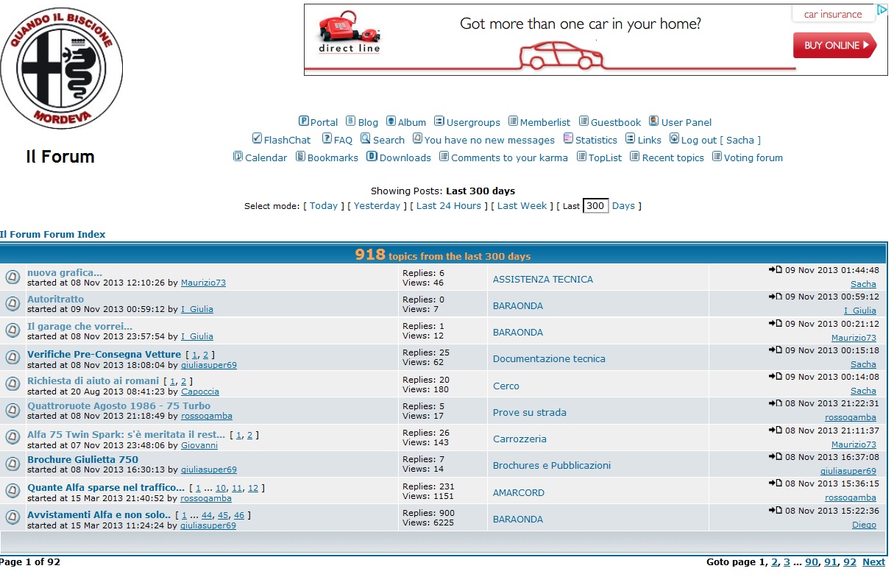View topic starter Capoccia's profile
The height and width of the screenshot is (588, 894).
click(200, 392)
